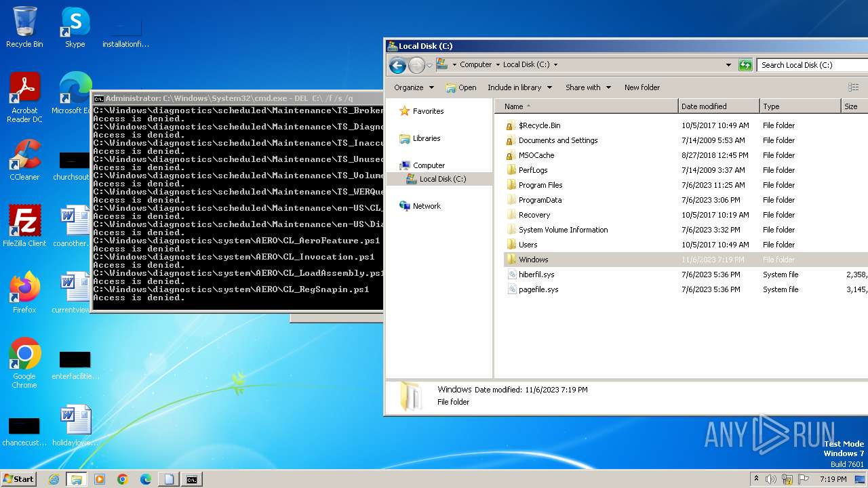Open the Include in library dropdown
The image size is (868, 488).
(x=519, y=87)
